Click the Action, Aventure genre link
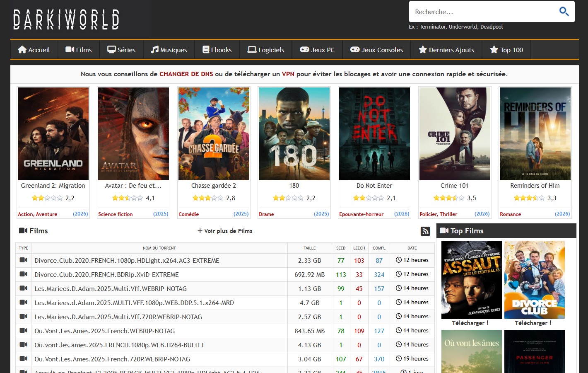Viewport: 588px width, 373px height. coord(38,214)
